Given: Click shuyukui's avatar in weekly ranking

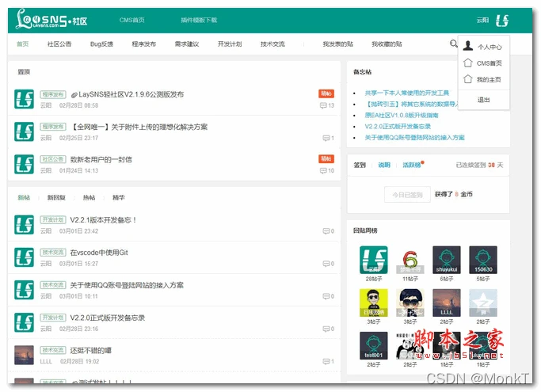Looking at the screenshot, I should point(447,260).
